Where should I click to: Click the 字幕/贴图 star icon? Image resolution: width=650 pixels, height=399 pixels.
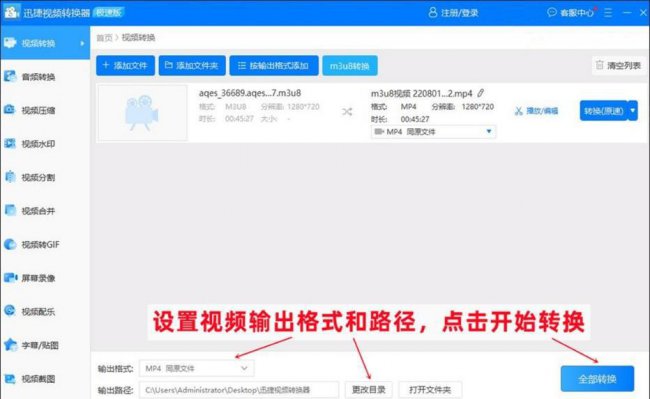10,345
